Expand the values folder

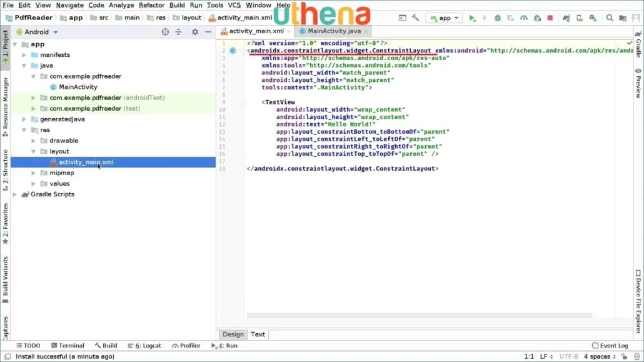34,184
